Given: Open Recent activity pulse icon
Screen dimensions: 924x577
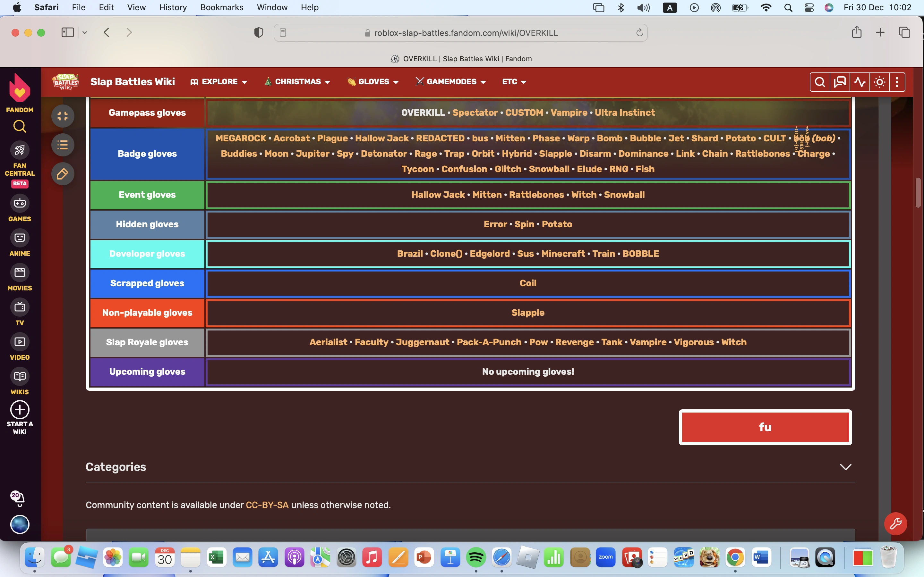Looking at the screenshot, I should point(860,82).
